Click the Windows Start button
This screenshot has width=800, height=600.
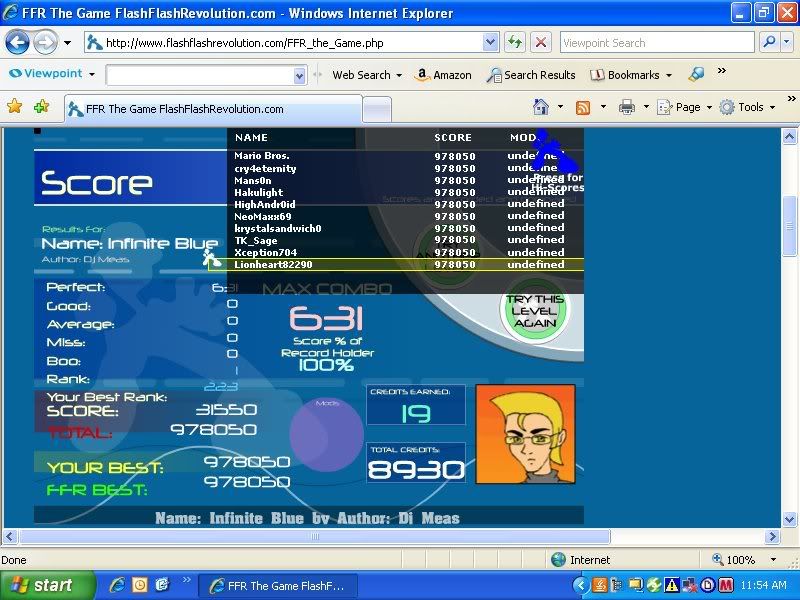coord(48,585)
